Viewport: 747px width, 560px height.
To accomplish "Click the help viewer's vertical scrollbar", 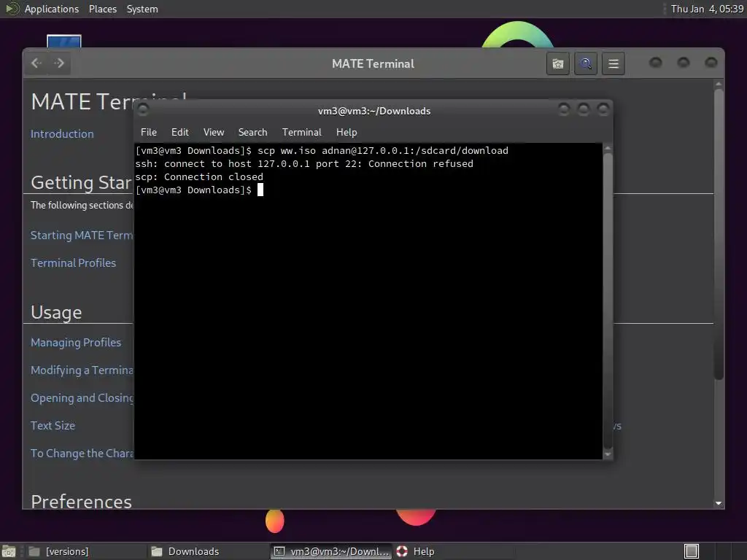I will pyautogui.click(x=719, y=233).
